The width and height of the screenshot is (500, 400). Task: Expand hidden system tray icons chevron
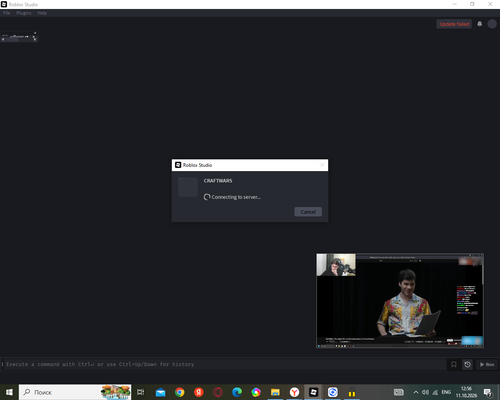(416, 392)
